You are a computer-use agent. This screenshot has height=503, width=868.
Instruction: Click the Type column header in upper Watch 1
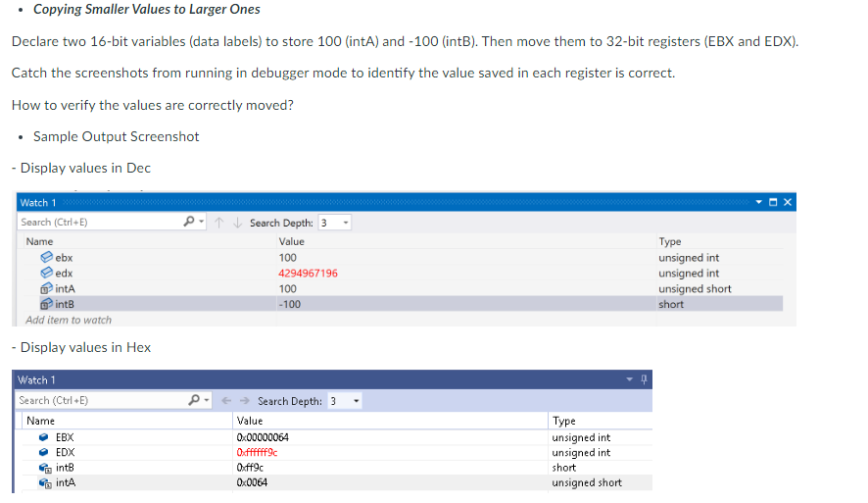point(670,241)
